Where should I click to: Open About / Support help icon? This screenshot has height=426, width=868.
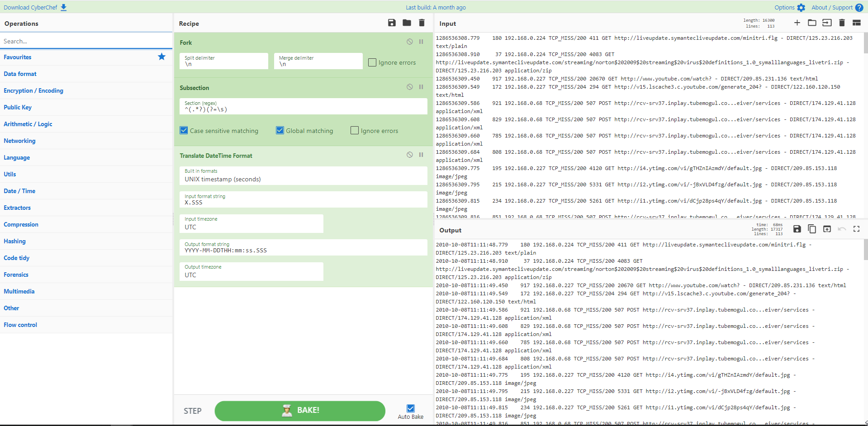pyautogui.click(x=859, y=8)
